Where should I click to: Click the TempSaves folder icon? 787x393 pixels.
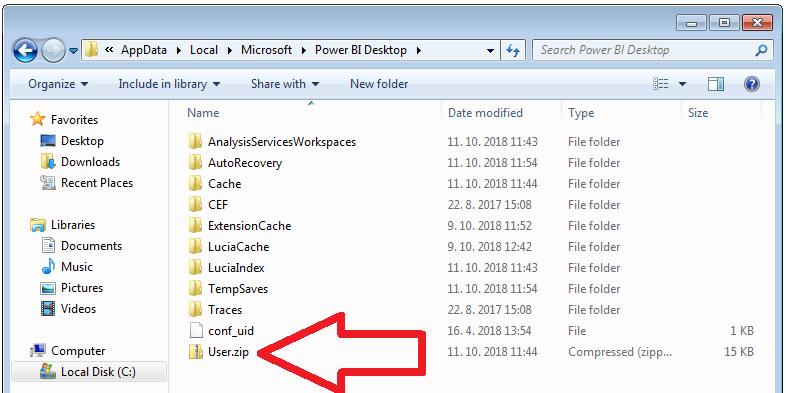coord(195,289)
